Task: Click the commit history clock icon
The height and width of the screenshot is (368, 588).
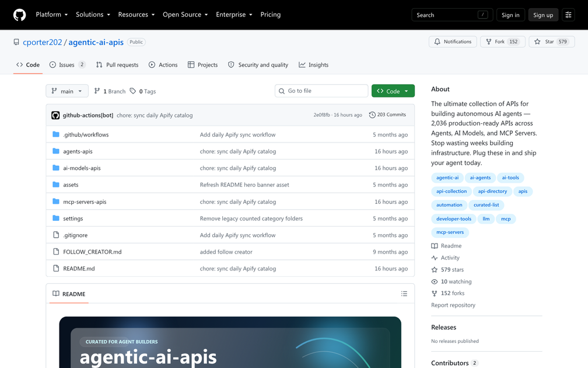Action: coord(372,115)
